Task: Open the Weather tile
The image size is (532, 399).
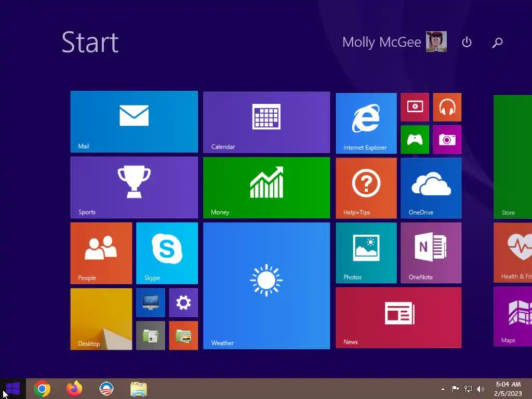Action: 267,286
